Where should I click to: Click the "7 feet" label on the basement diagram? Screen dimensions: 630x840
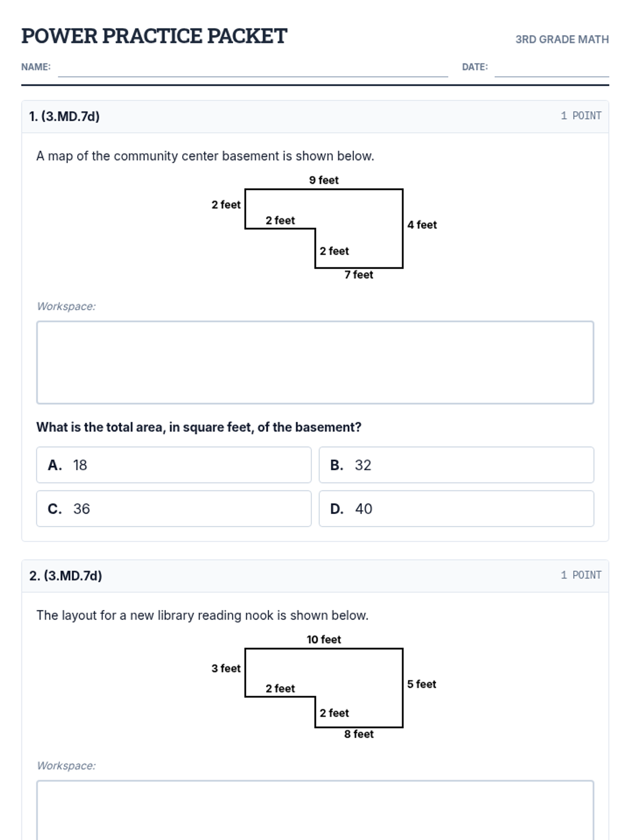coord(359,275)
